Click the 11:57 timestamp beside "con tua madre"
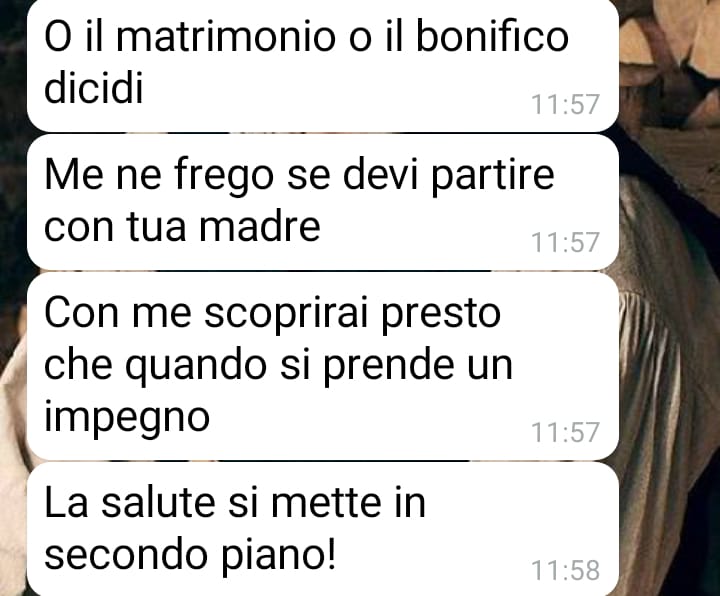 click(x=565, y=242)
